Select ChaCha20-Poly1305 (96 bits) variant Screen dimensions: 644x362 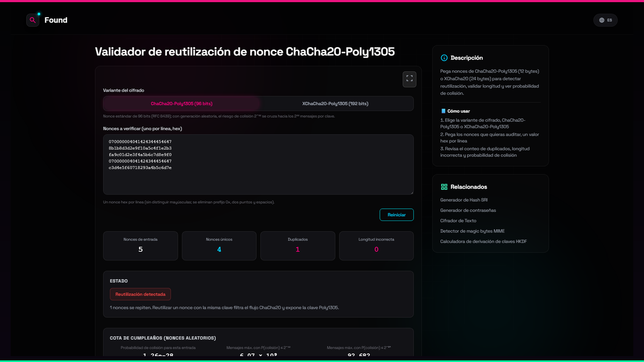[181, 104]
